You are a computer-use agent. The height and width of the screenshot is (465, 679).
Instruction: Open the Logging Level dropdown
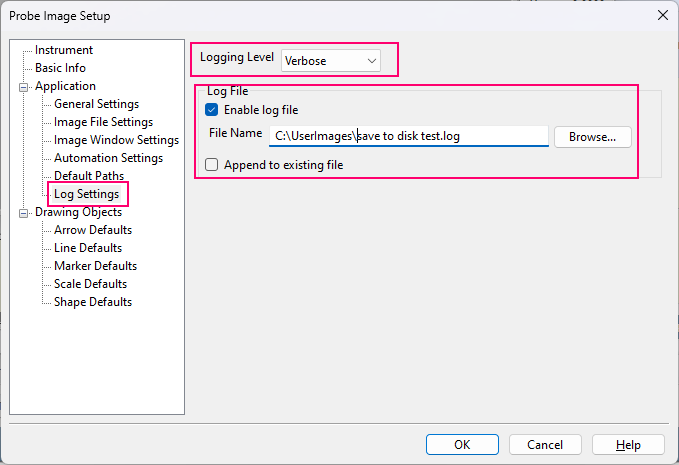tap(331, 61)
